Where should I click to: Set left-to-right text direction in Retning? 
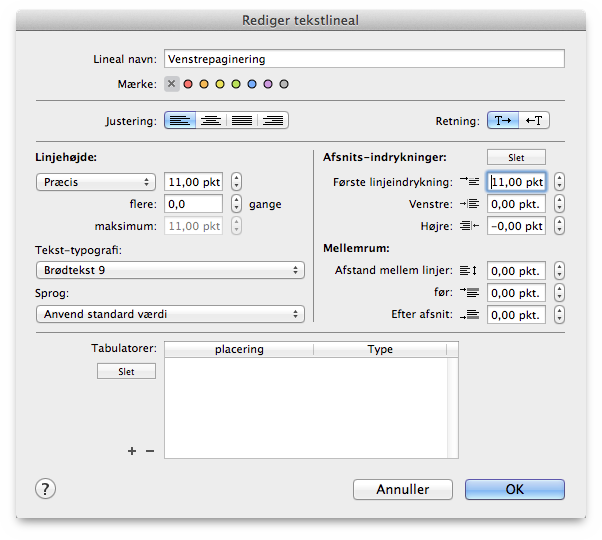point(503,121)
